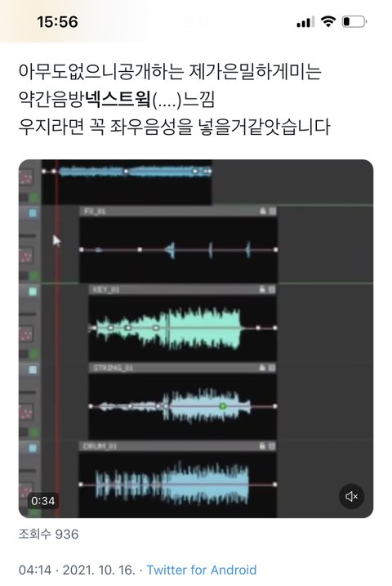Click the square icon on KEY_01 clip header

point(272,289)
